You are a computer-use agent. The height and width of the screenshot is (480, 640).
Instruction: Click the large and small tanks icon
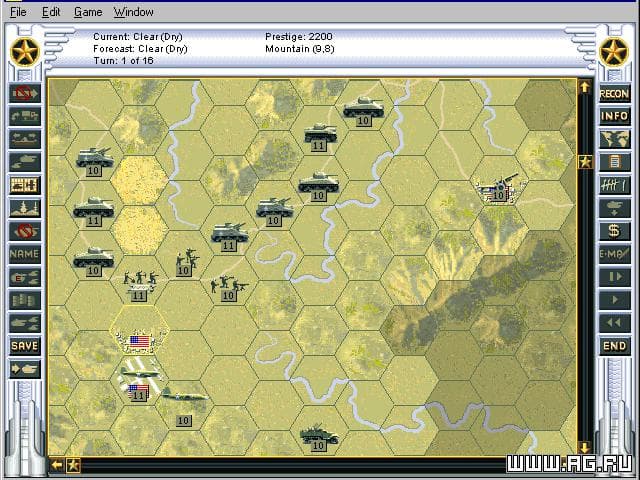(x=24, y=162)
